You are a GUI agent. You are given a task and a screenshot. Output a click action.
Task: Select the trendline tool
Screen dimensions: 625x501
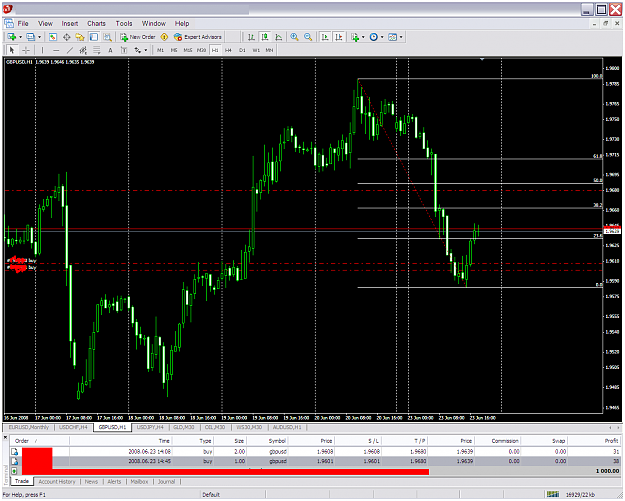pos(70,50)
